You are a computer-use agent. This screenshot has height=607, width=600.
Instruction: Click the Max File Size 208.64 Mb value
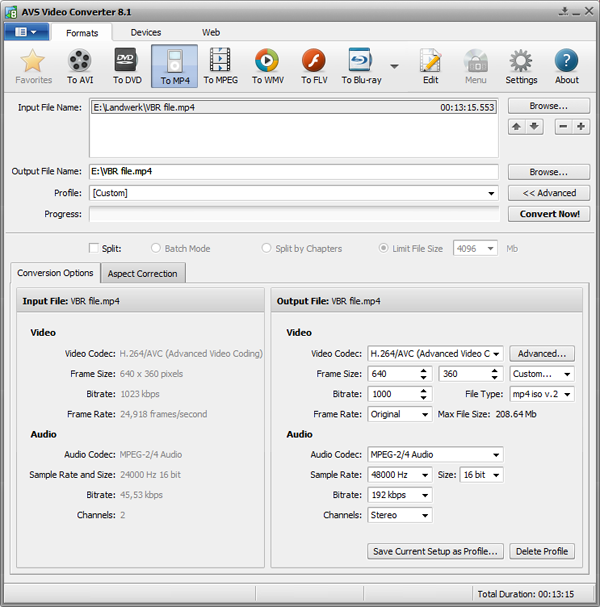coord(516,414)
